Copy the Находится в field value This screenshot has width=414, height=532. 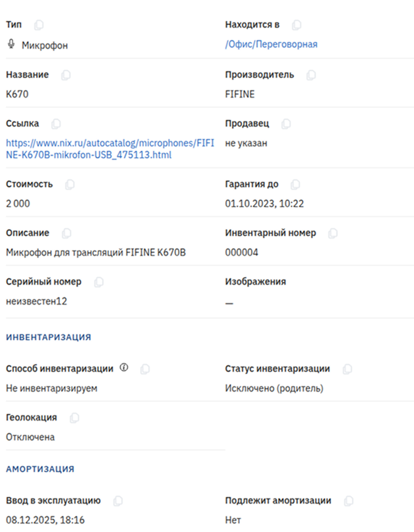tap(297, 25)
